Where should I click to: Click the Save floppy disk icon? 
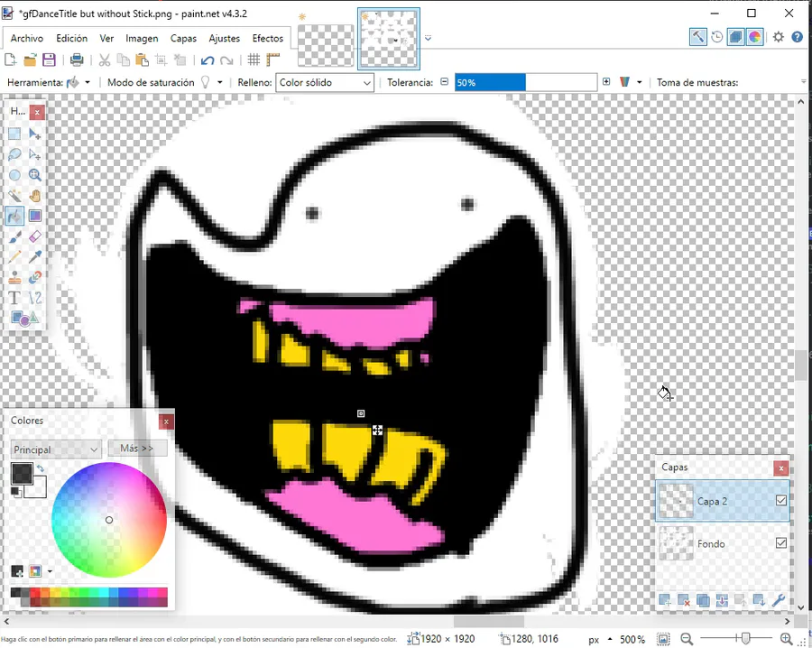tap(49, 60)
